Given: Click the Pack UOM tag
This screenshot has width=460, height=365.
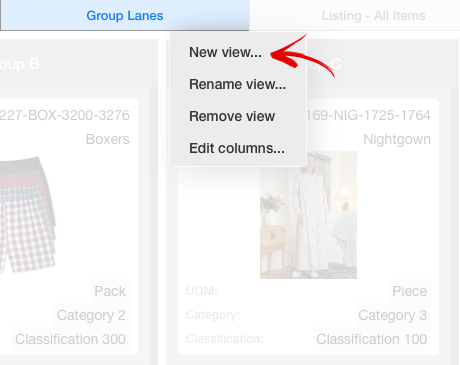Looking at the screenshot, I should click(110, 291).
